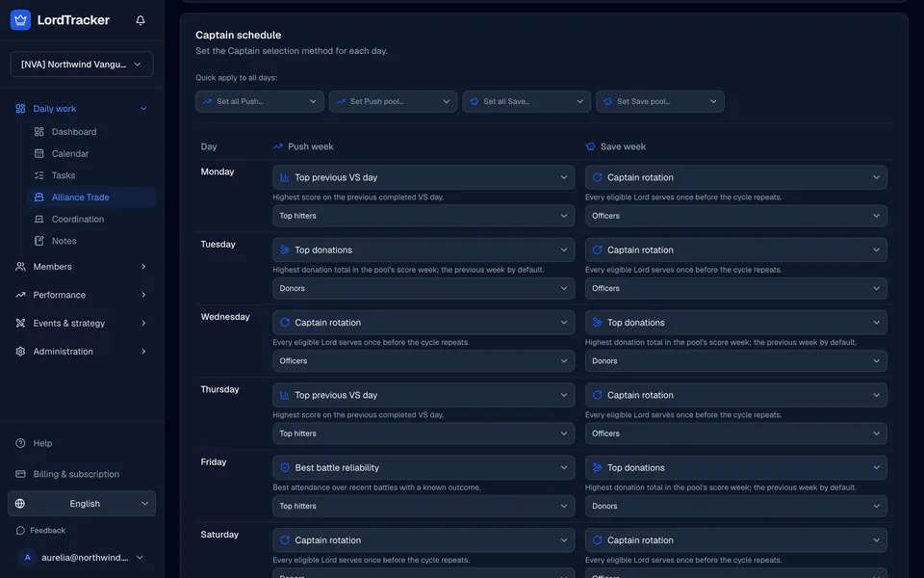Open the Set all Push quick-apply dropdown
Viewport: 924px width, 578px height.
click(x=259, y=101)
